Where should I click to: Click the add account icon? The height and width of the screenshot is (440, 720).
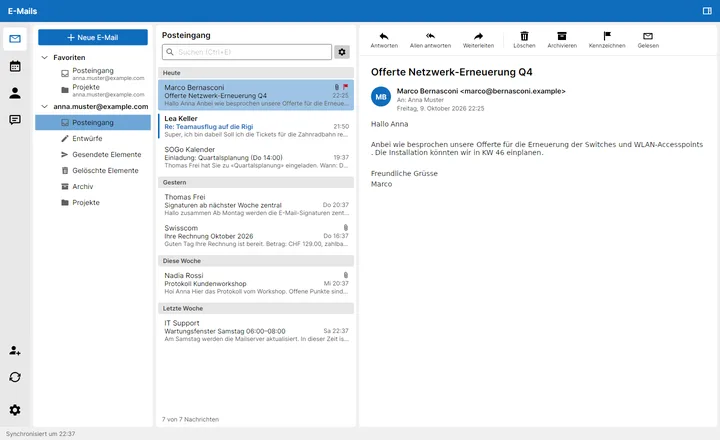[15, 351]
